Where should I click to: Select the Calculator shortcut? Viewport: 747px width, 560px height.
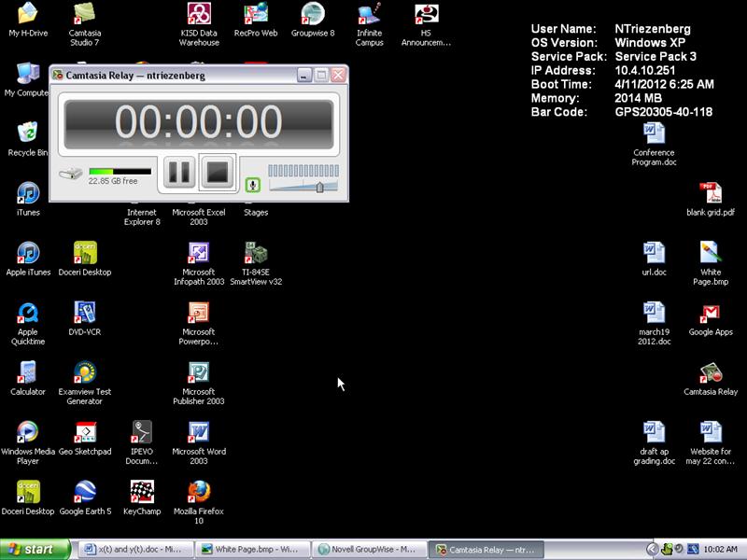click(28, 378)
